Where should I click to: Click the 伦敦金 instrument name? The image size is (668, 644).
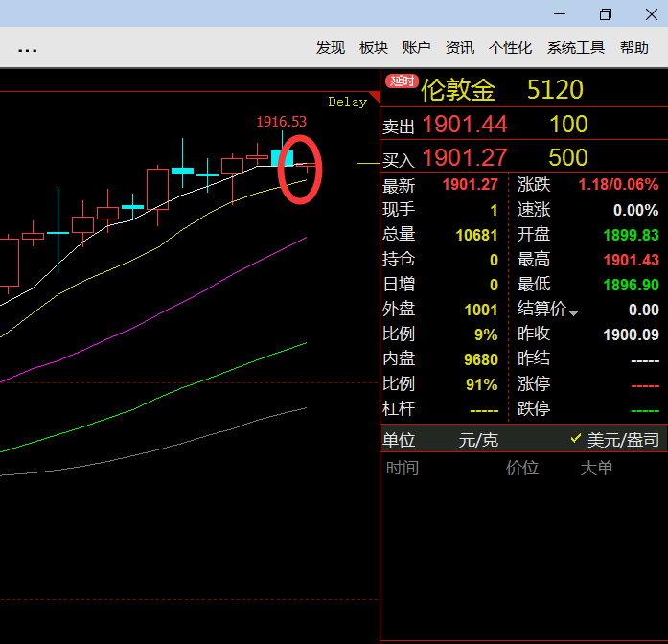point(458,90)
